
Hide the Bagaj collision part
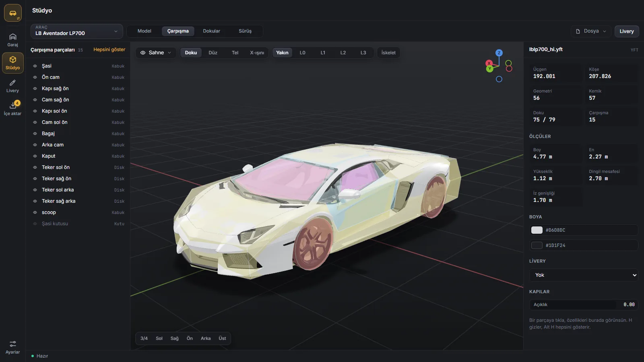pyautogui.click(x=35, y=134)
